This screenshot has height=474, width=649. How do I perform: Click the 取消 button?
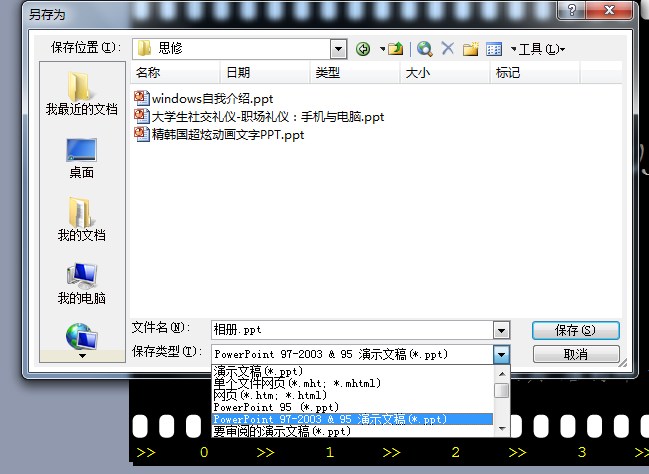pos(576,354)
